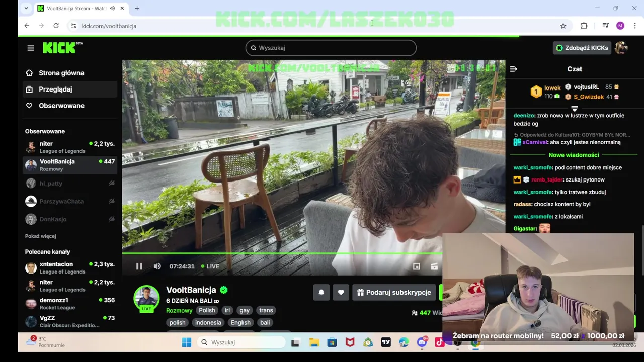Viewport: 644px width, 362px height.
Task: Bookmark this page star icon
Action: click(563, 26)
